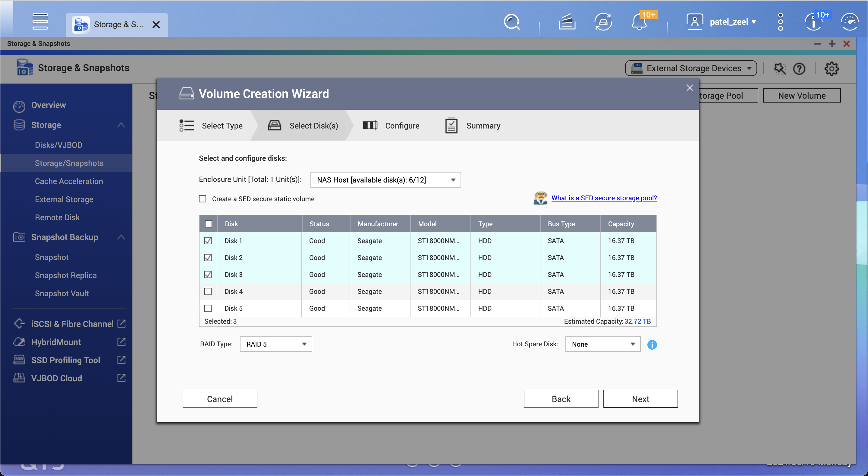The height and width of the screenshot is (476, 868).
Task: Close the Volume Creation Wizard dialog
Action: pyautogui.click(x=689, y=88)
